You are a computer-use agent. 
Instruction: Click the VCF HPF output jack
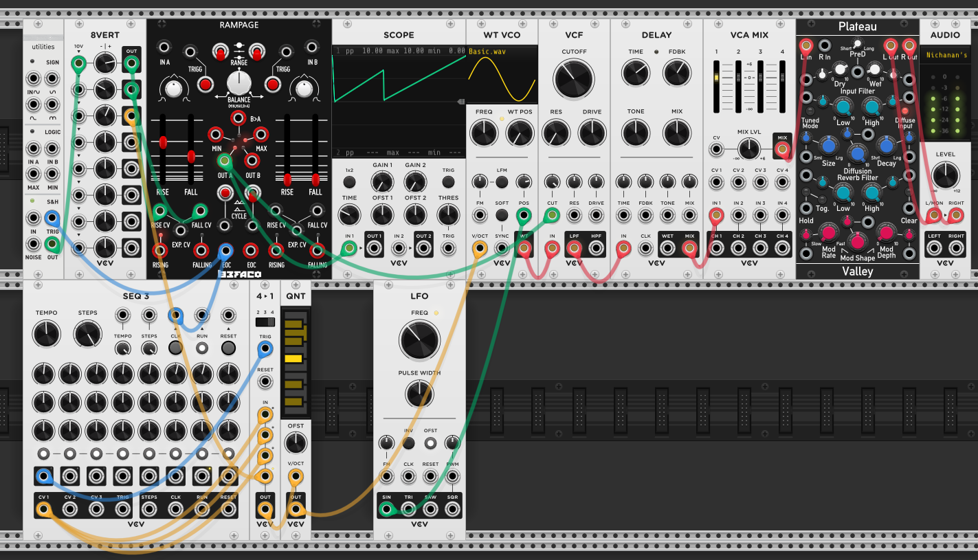[x=596, y=249]
